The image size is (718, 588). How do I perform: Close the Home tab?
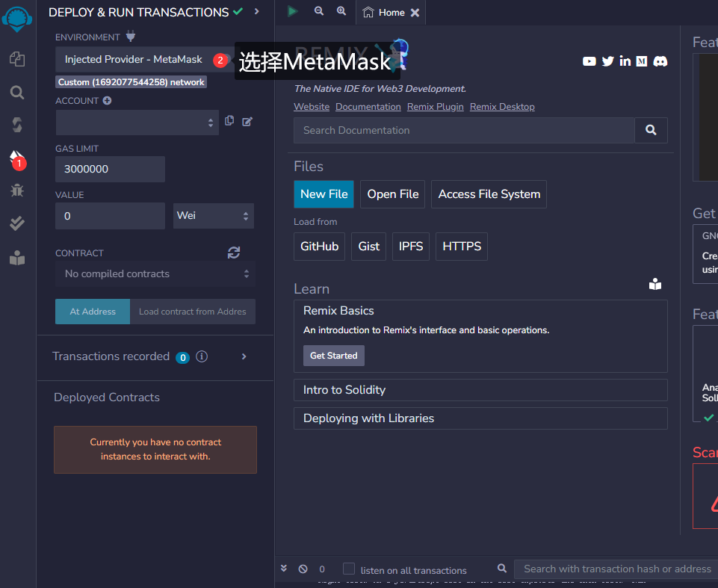pos(415,13)
